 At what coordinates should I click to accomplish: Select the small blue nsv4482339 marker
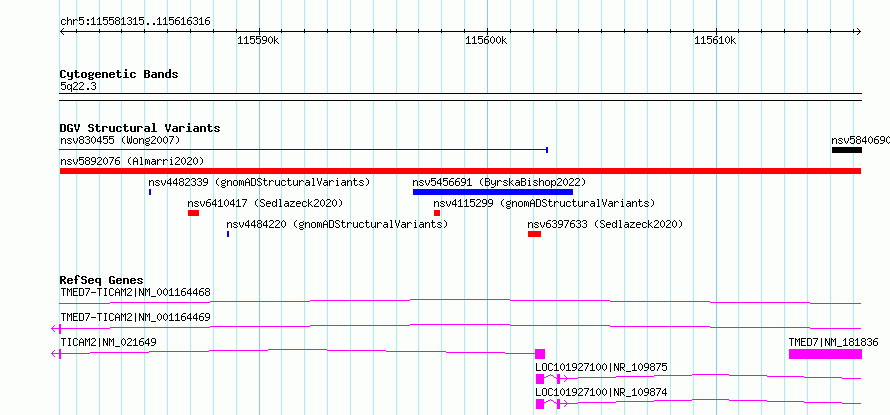click(x=150, y=192)
